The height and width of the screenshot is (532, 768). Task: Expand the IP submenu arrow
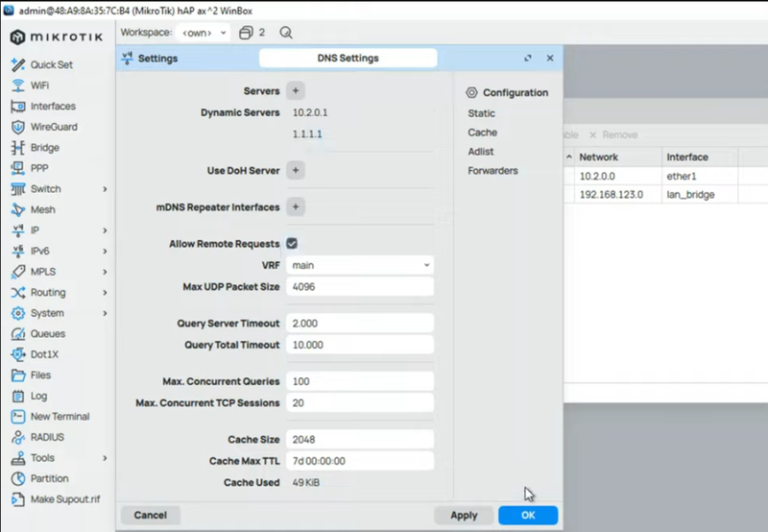pyautogui.click(x=105, y=230)
